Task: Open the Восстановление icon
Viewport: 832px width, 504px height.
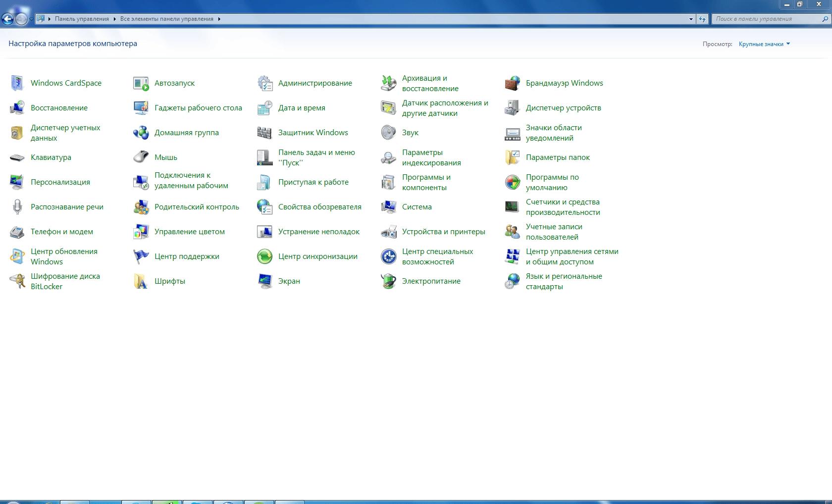Action: (x=17, y=108)
